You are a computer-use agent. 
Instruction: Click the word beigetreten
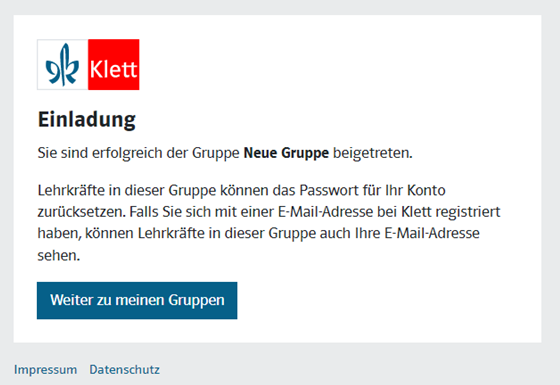point(371,153)
